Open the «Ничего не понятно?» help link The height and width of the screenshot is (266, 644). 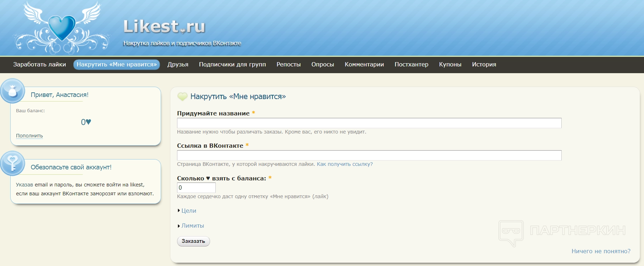point(601,251)
